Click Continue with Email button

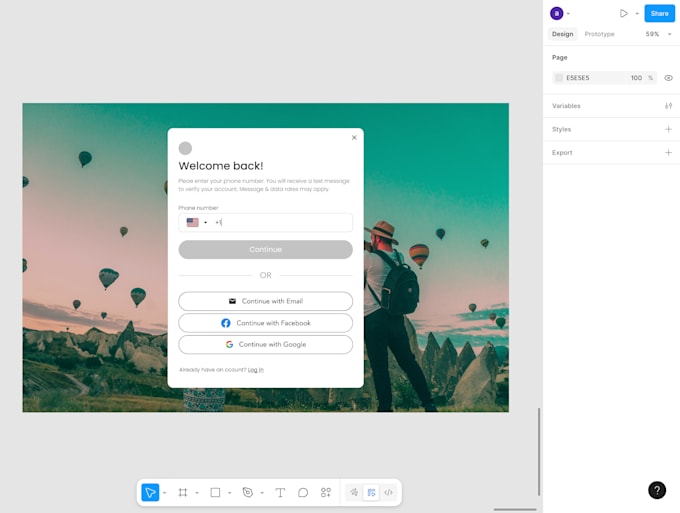click(x=265, y=301)
